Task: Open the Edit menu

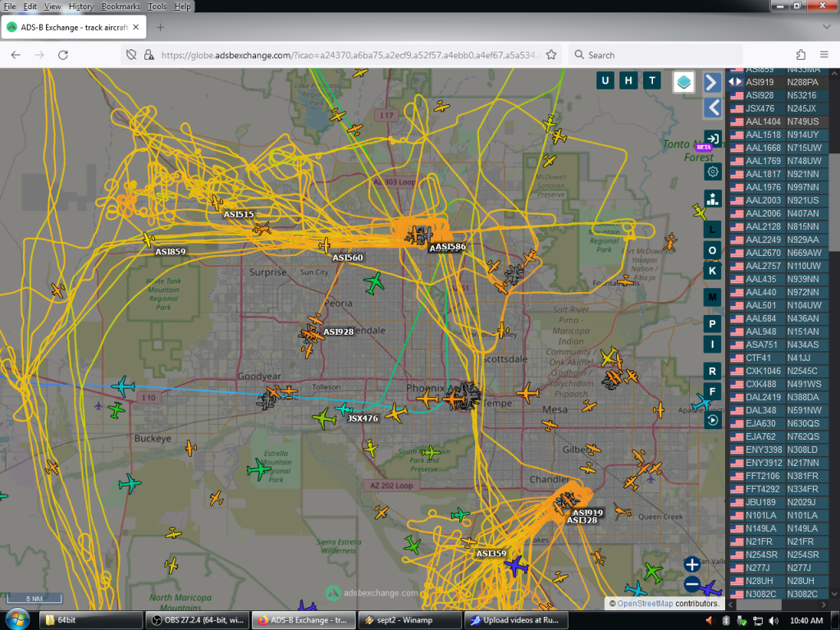Action: tap(30, 7)
